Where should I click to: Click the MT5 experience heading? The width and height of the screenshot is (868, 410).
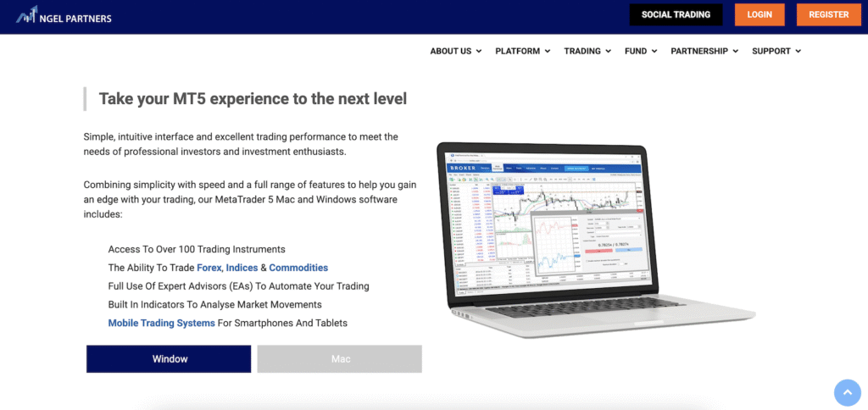(x=253, y=99)
